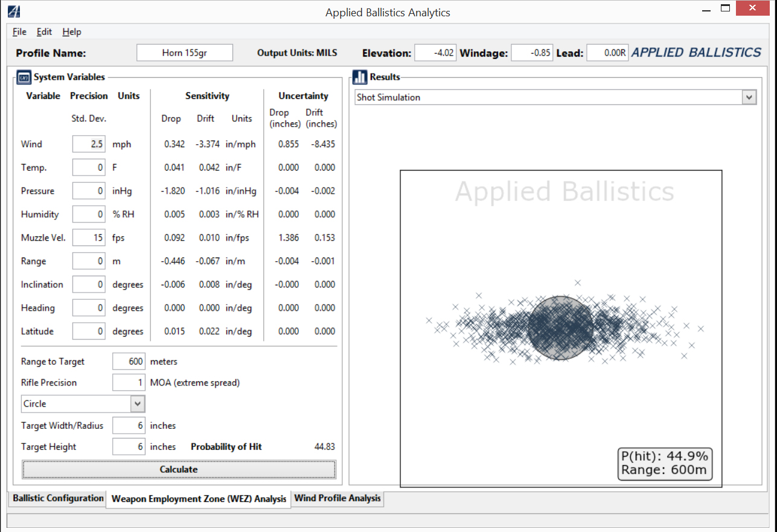Select the Weapon Employment Zone Analysis tab
This screenshot has width=777, height=532.
[x=199, y=499]
